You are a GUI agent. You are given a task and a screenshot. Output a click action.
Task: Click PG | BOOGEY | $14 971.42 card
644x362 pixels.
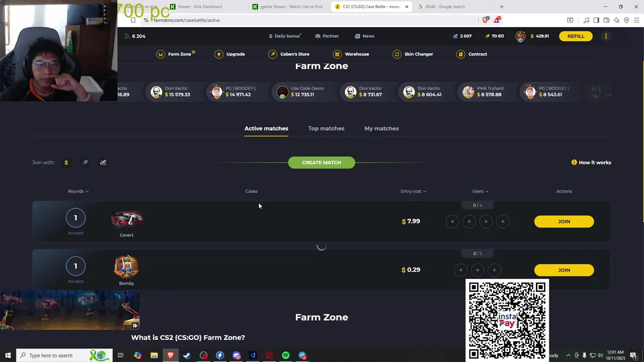[234, 92]
